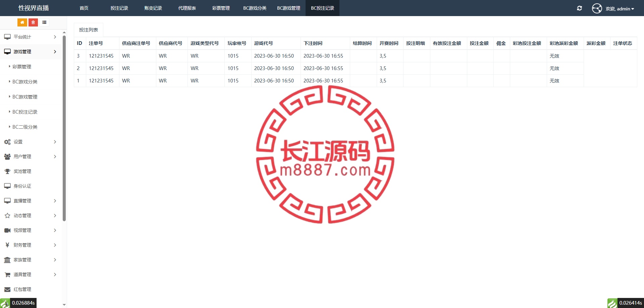Open BC投注记录 in sidebar submenu
This screenshot has height=308, width=644.
[25, 112]
